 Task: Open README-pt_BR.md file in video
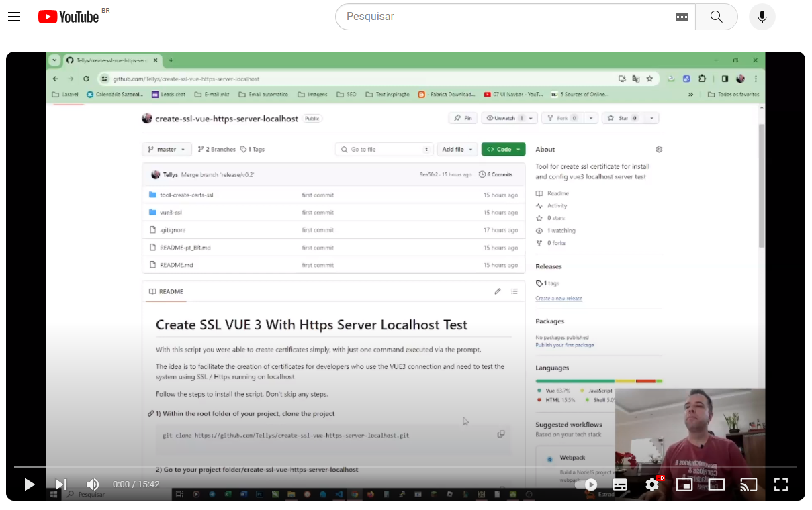185,248
